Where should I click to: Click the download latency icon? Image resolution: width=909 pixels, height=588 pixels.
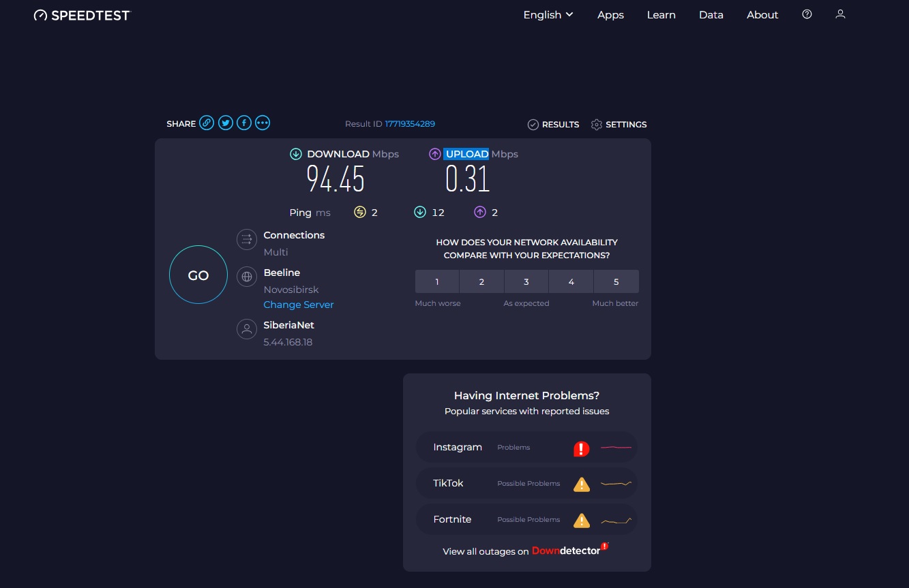pyautogui.click(x=420, y=213)
